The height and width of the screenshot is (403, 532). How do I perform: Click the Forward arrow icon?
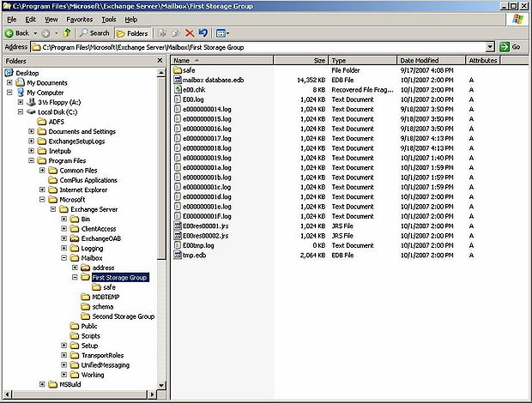click(x=45, y=33)
